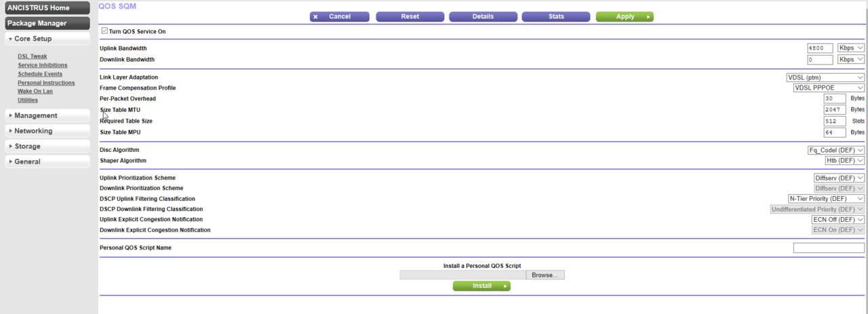Expand the Management section

(47, 115)
